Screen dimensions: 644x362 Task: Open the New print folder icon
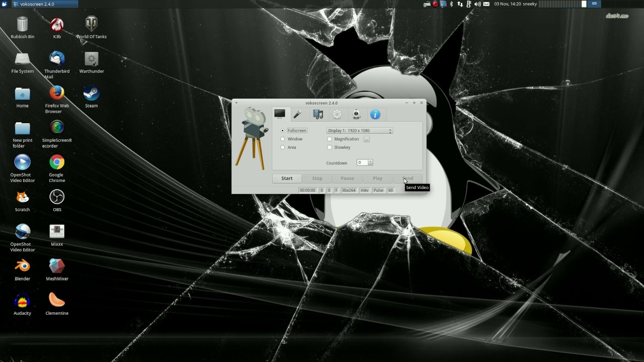[x=22, y=134]
